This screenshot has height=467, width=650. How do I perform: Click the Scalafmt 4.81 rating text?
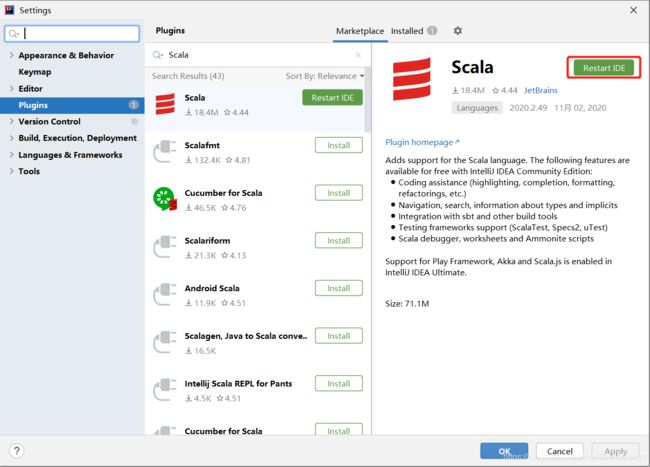tap(238, 160)
